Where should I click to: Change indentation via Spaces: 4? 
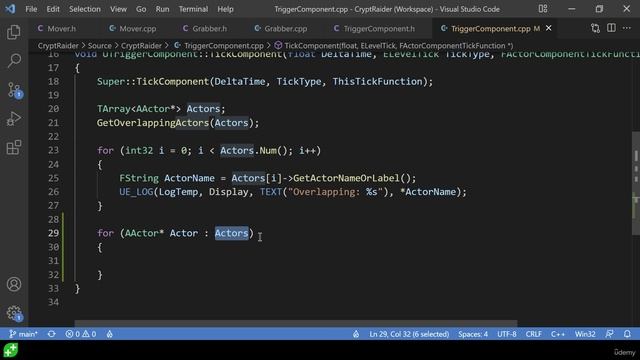pos(473,334)
